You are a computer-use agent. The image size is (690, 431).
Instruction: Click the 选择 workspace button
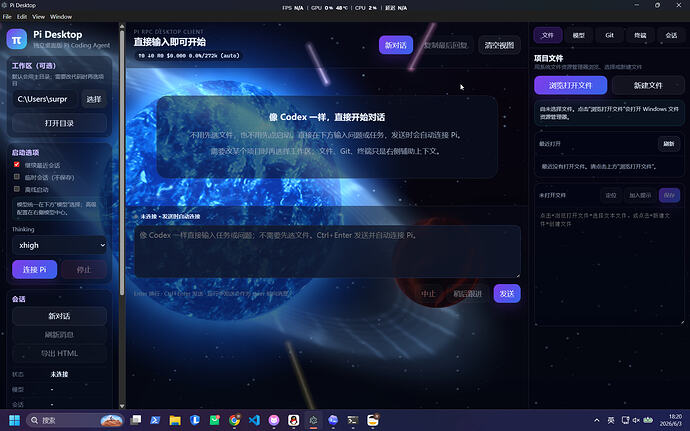[94, 99]
